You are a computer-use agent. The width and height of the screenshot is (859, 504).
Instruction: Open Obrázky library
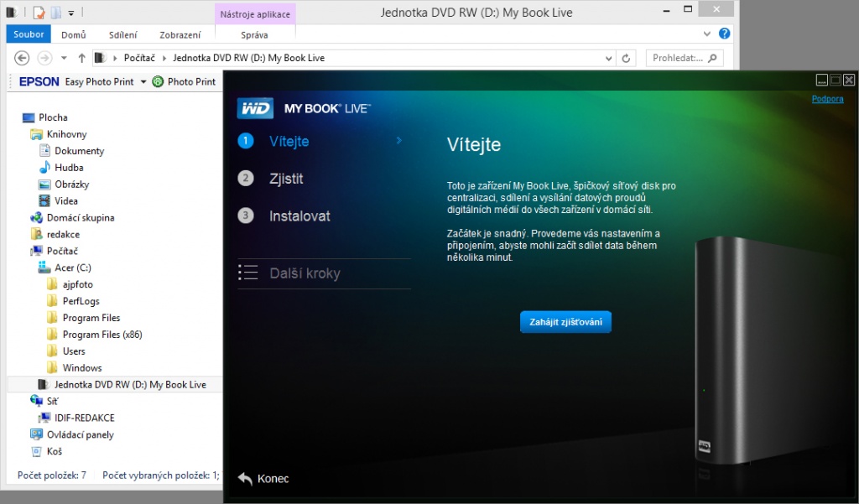click(x=71, y=184)
